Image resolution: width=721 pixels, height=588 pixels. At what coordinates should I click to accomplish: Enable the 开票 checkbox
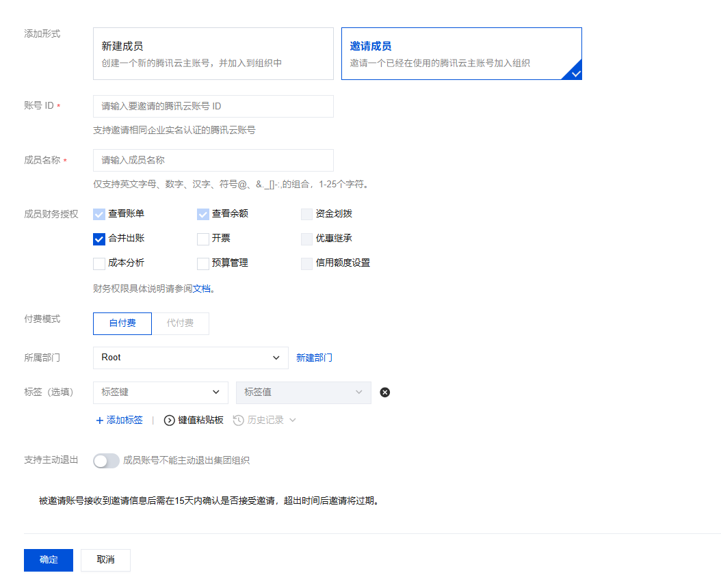tap(203, 239)
